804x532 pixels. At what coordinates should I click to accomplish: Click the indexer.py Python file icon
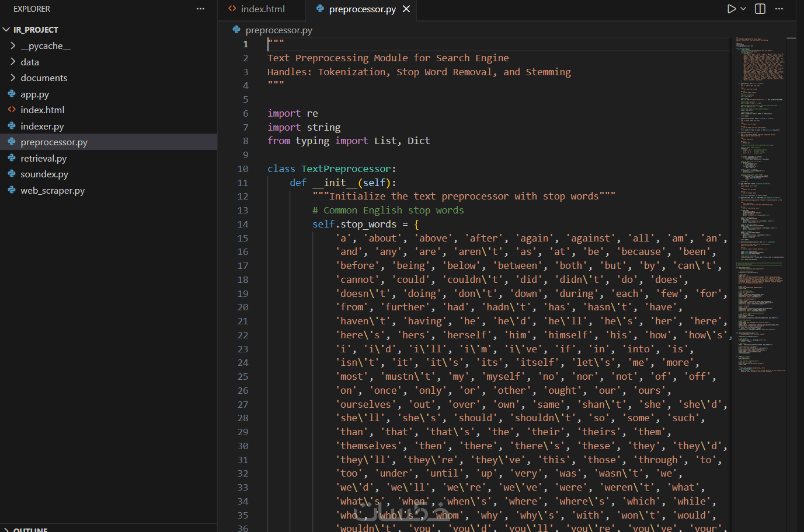tap(12, 126)
